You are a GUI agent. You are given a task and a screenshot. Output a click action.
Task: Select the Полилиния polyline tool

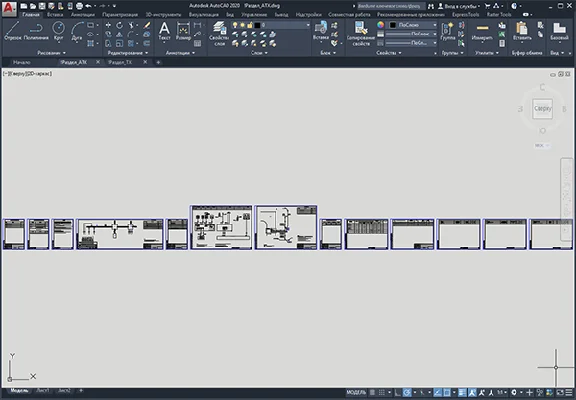tap(36, 31)
